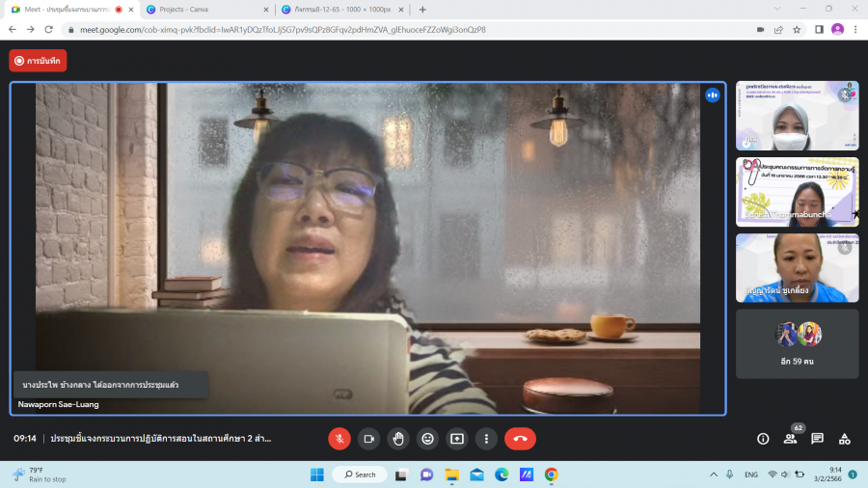Open meeting details info icon
The width and height of the screenshot is (868, 488).
[x=763, y=439]
